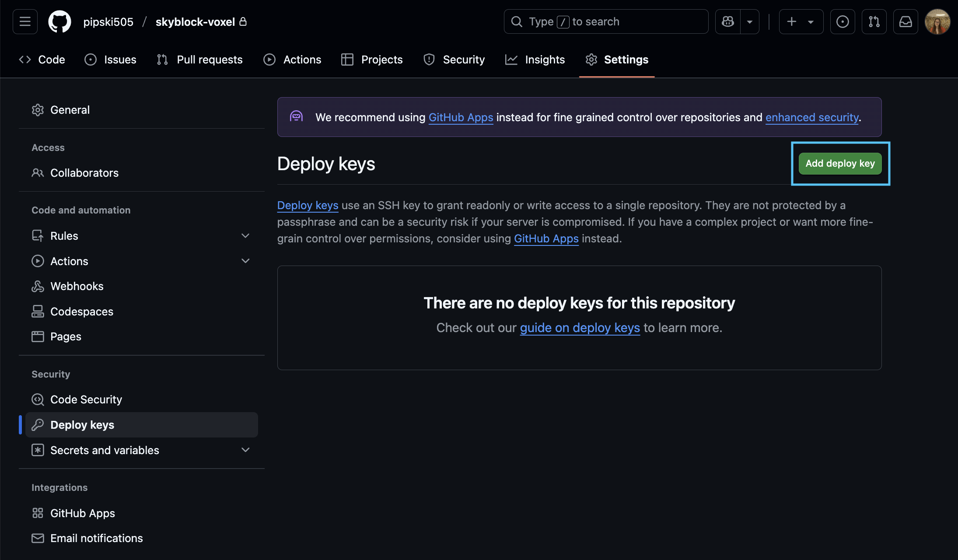Open Secrets and variables settings
958x560 pixels.
142,450
